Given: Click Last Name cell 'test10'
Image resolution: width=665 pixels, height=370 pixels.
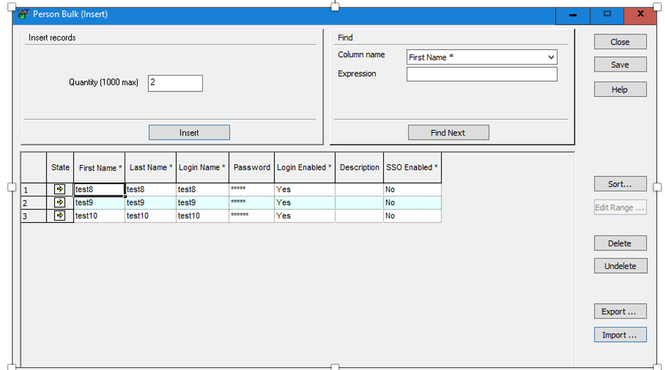Looking at the screenshot, I should [x=151, y=216].
